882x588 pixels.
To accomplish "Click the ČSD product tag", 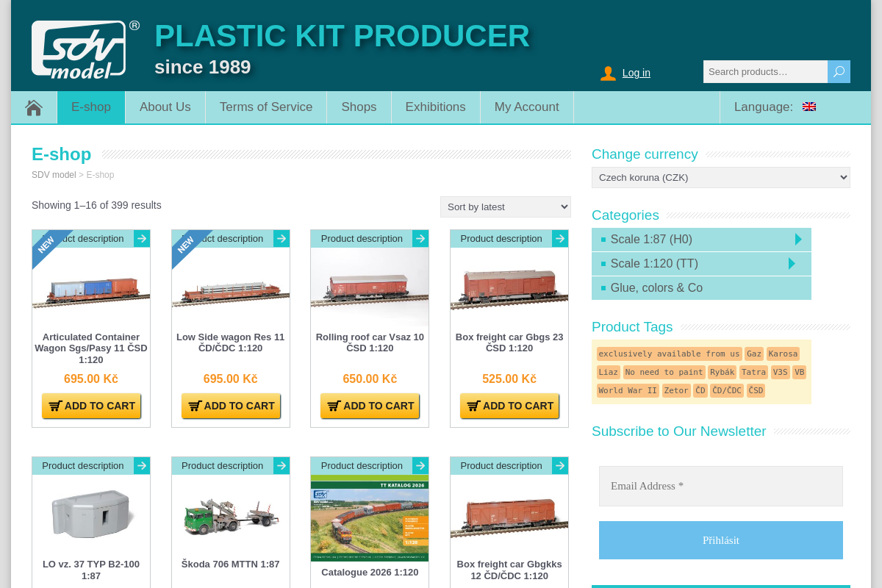I will pos(756,390).
